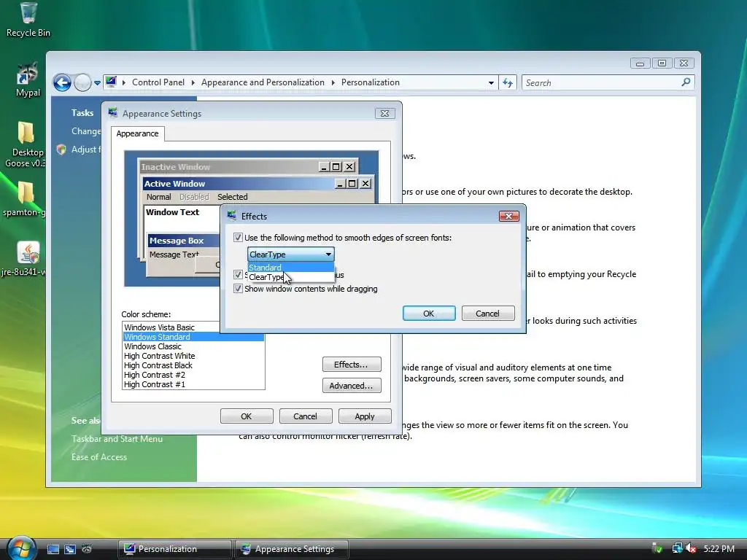Click Control Panel in the breadcrumb
Image resolution: width=747 pixels, height=560 pixels.
pos(158,82)
